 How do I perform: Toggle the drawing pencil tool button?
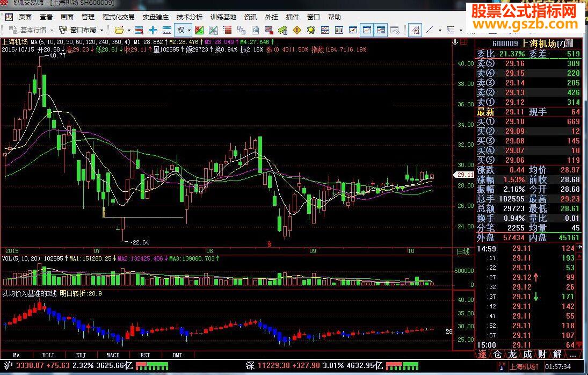(415, 30)
